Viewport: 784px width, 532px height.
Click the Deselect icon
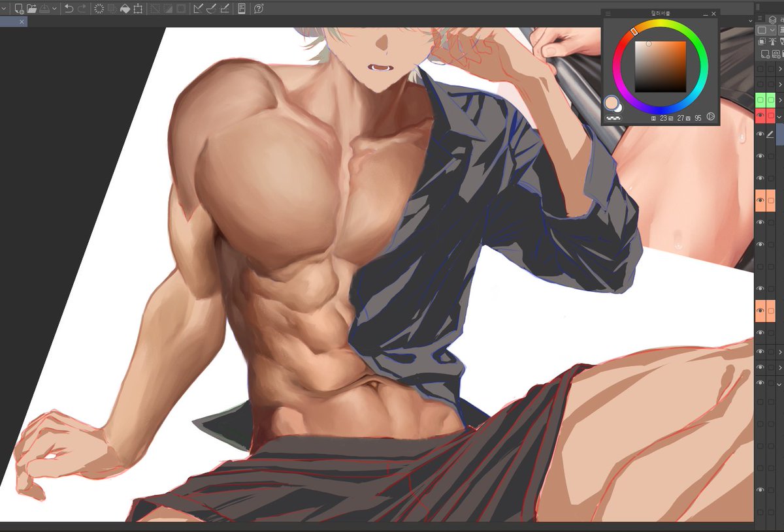[x=155, y=8]
